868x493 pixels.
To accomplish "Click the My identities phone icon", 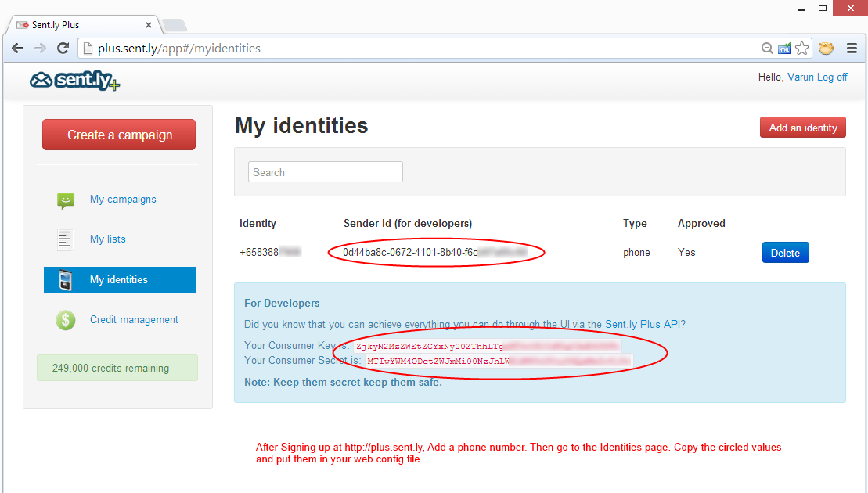I will tap(65, 280).
